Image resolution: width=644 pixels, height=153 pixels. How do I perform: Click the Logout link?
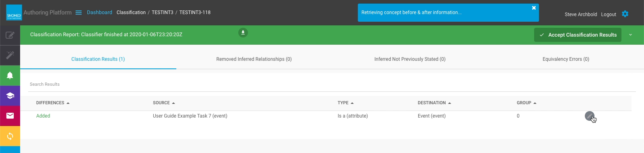609,14
